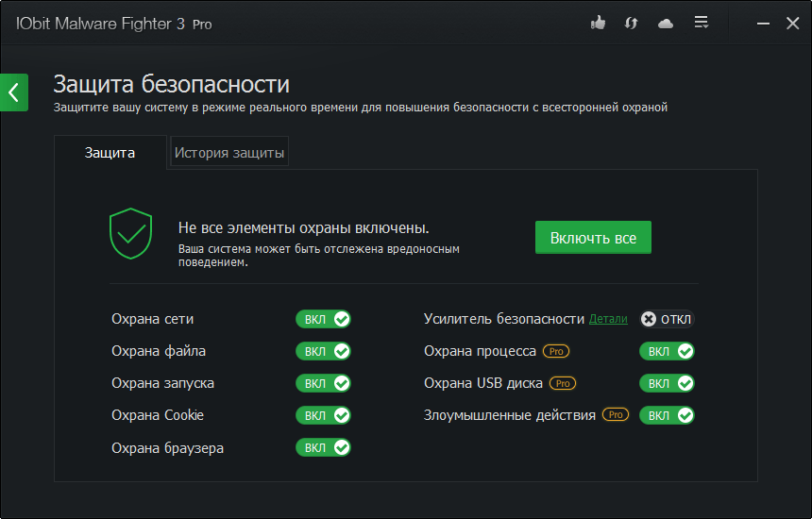Click Pro badge beside Охрана USB диска
Image resolution: width=812 pixels, height=519 pixels.
tap(563, 383)
